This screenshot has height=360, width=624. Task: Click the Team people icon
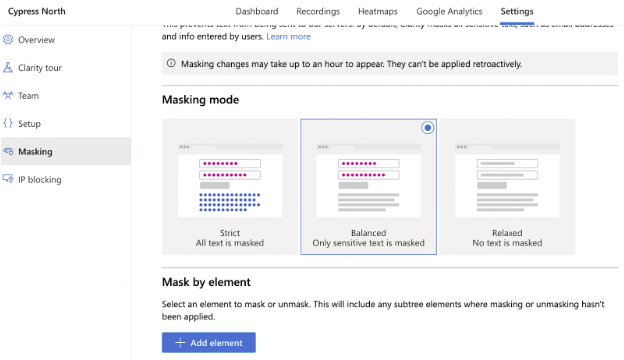[x=8, y=95]
